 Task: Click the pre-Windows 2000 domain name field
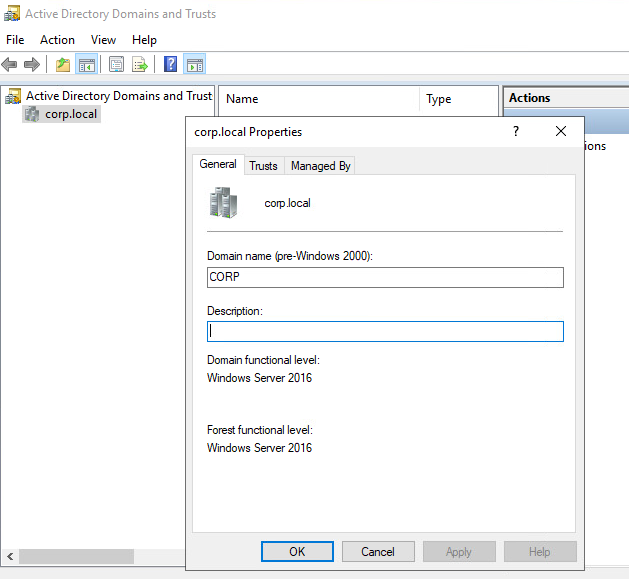pos(385,278)
